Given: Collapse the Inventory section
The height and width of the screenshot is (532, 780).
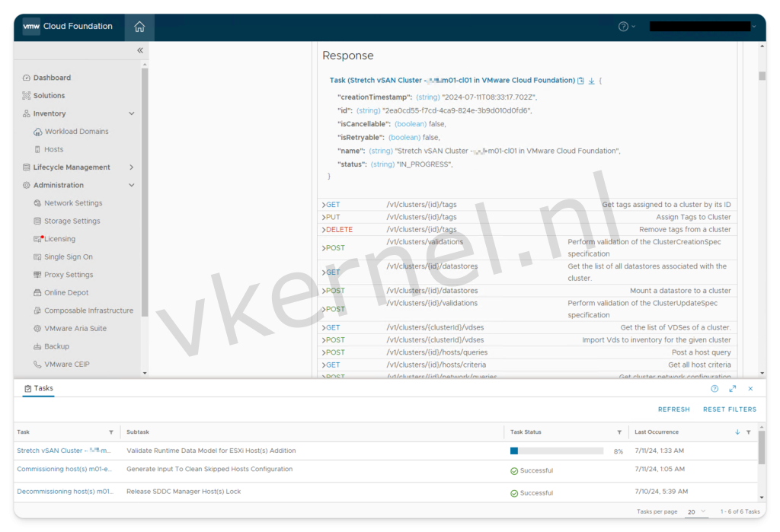Looking at the screenshot, I should (x=131, y=113).
